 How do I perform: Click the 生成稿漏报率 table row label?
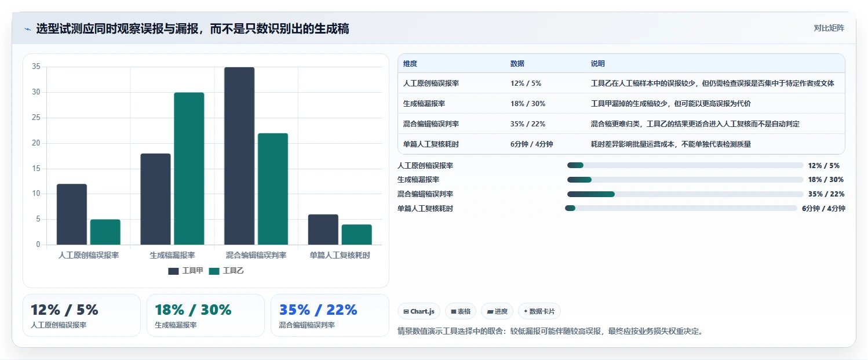(x=424, y=104)
